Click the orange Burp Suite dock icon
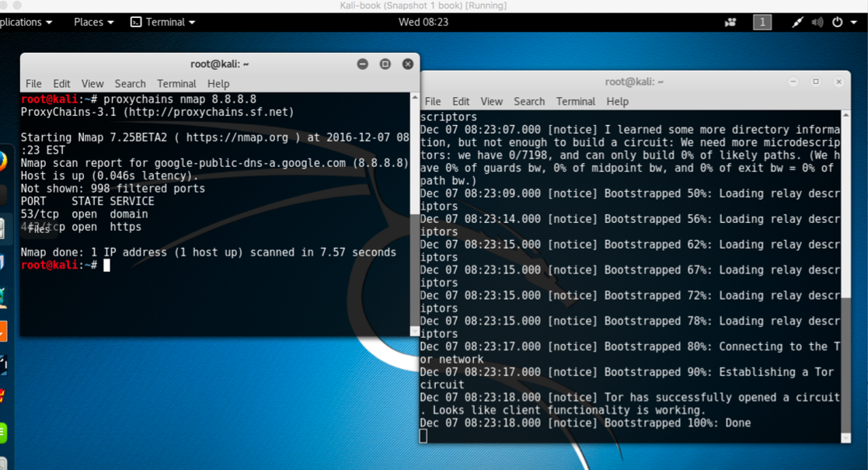 [x=3, y=331]
